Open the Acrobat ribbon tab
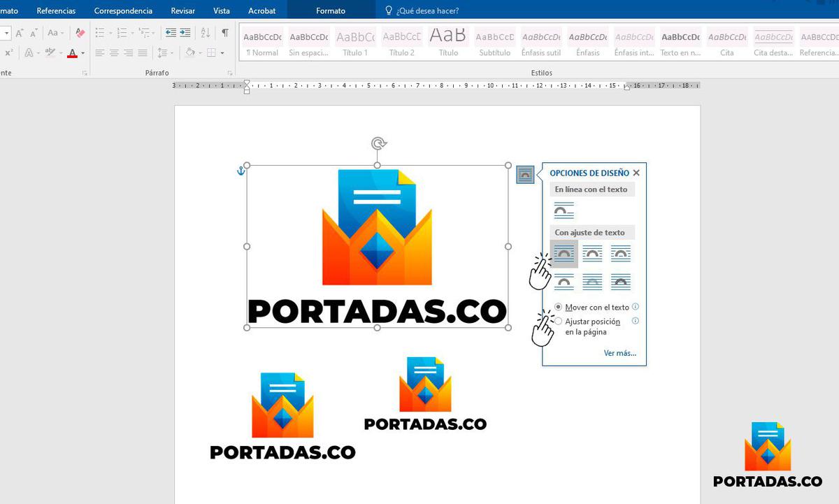 click(262, 10)
